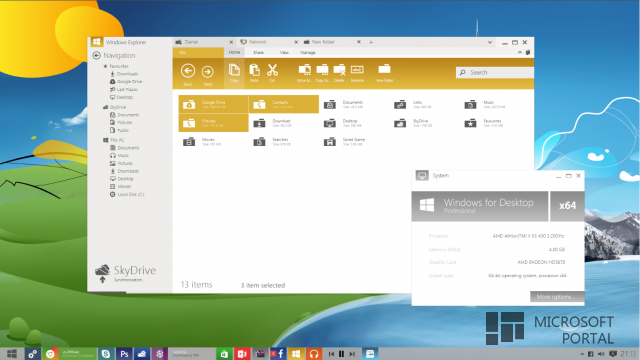
Task: Switch to the Home ribbon tab
Action: [234, 52]
